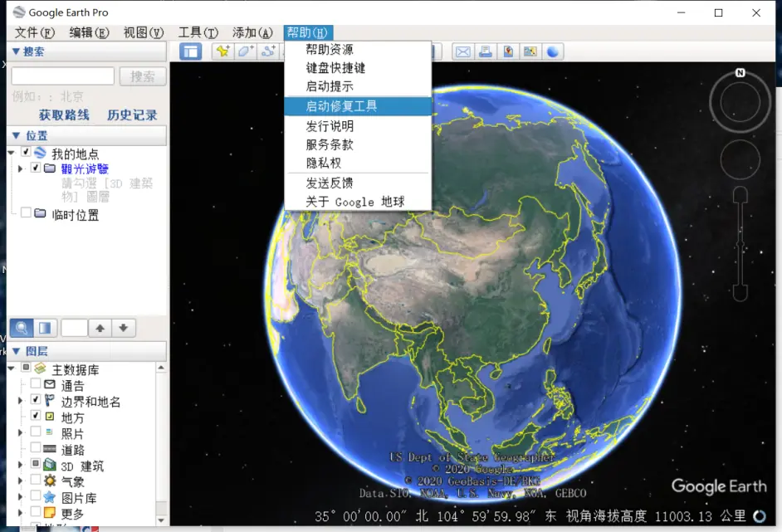This screenshot has height=532, width=782.
Task: Click the flag icon of 边界和地名
Action: tap(49, 400)
